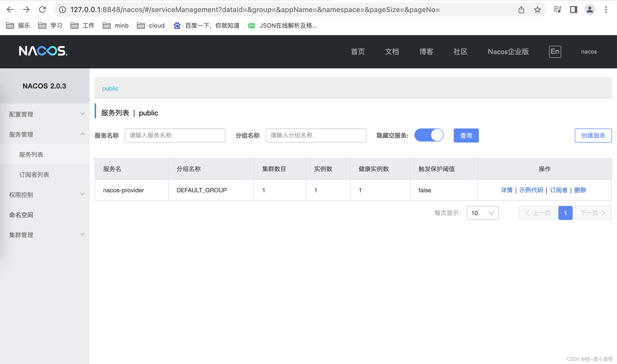617x364 pixels.
Task: Open the nacos user menu
Action: [589, 52]
